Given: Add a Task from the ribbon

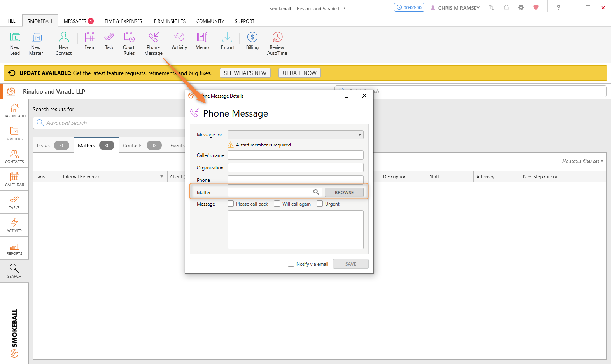Looking at the screenshot, I should tap(109, 41).
